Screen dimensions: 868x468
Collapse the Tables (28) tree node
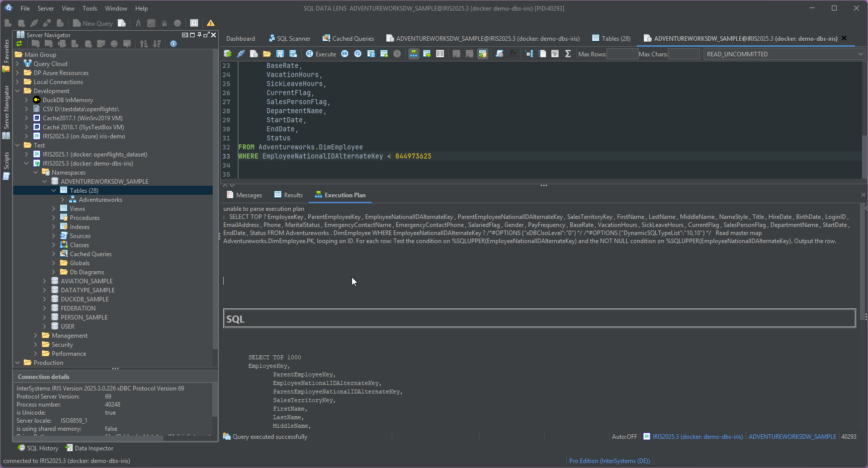[x=54, y=191]
